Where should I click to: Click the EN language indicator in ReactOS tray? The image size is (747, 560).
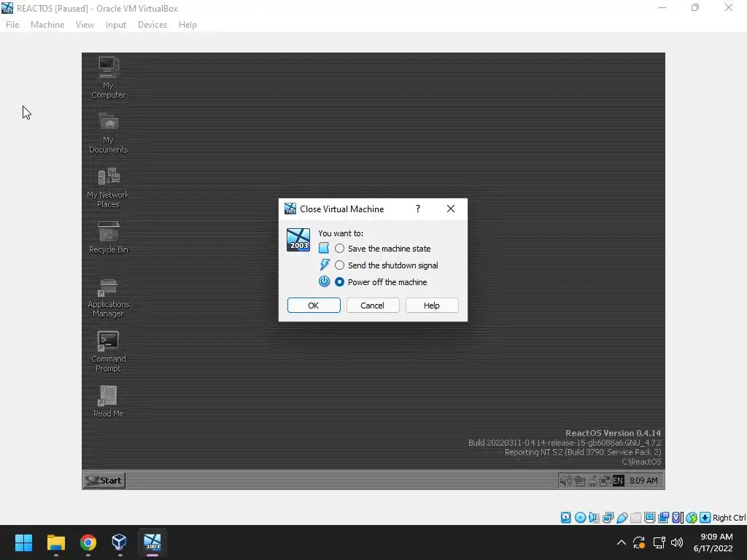click(x=618, y=481)
